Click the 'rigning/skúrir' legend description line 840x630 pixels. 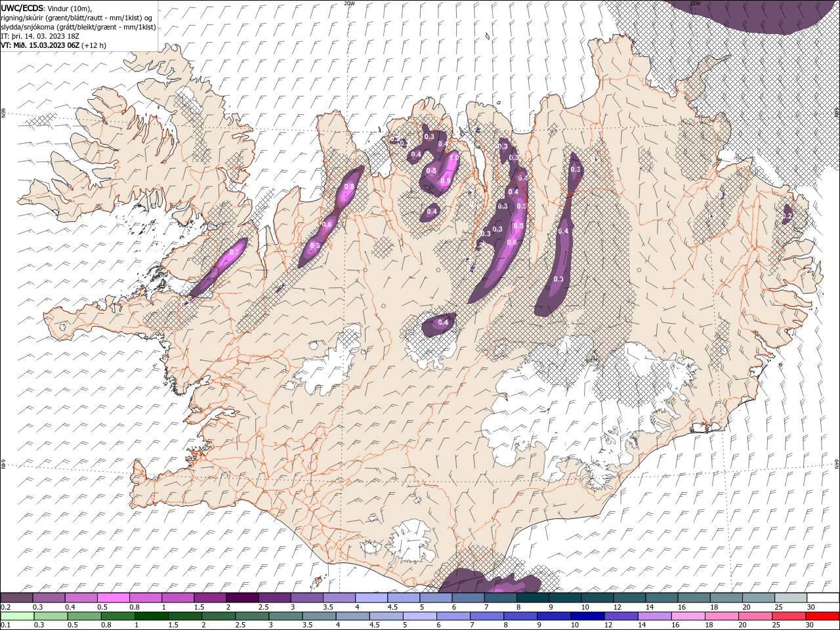coord(77,18)
